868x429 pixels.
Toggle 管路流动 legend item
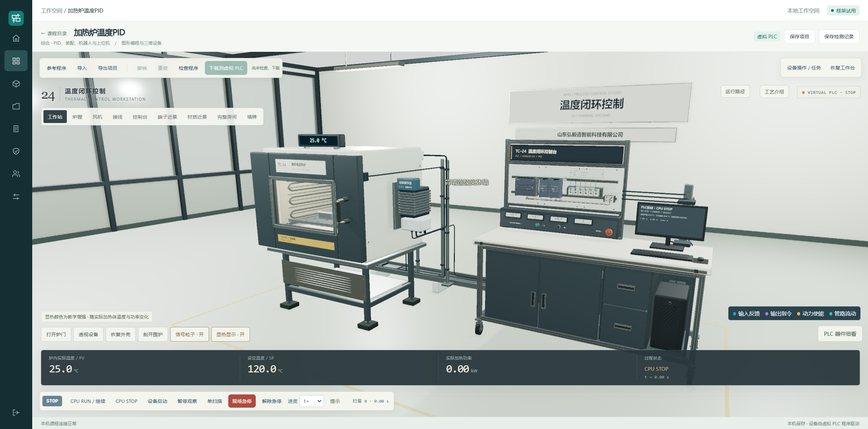coord(843,313)
